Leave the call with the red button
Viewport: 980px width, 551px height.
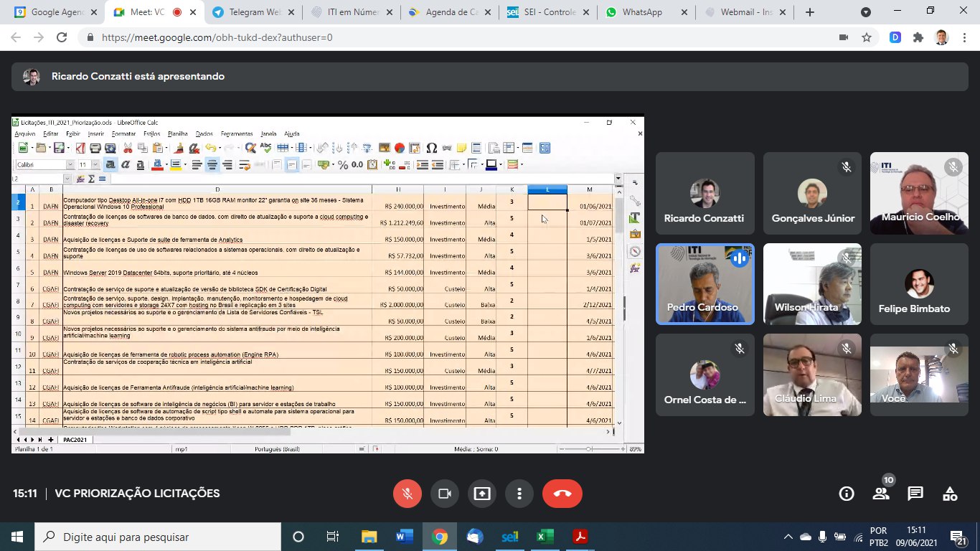562,494
